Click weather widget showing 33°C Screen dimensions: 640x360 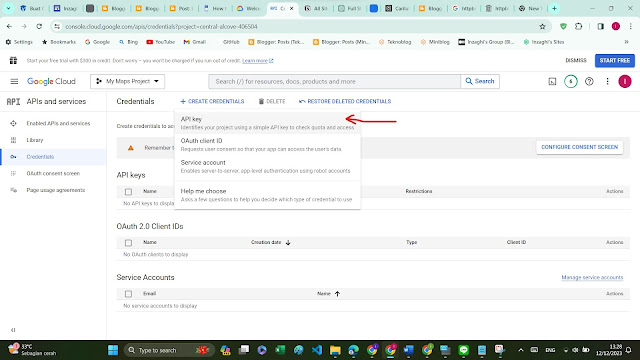pyautogui.click(x=32, y=350)
